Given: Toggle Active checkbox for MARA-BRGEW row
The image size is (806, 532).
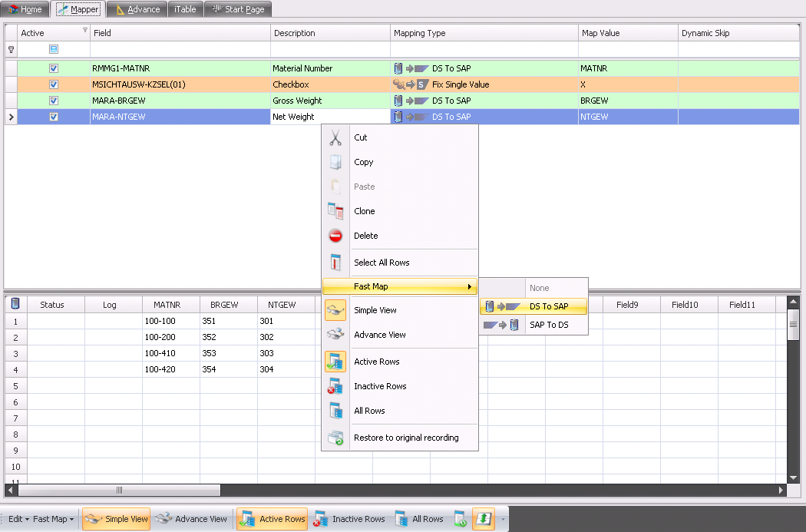Looking at the screenshot, I should pyautogui.click(x=54, y=101).
